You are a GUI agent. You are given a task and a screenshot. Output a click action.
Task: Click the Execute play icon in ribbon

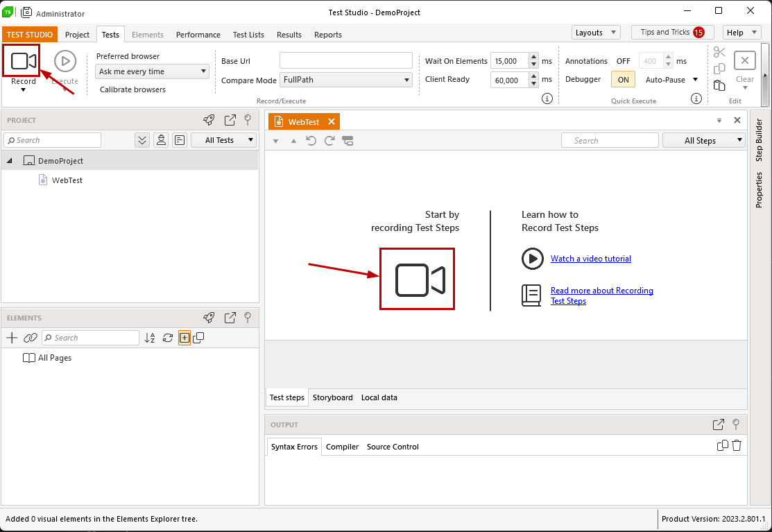[x=65, y=61]
